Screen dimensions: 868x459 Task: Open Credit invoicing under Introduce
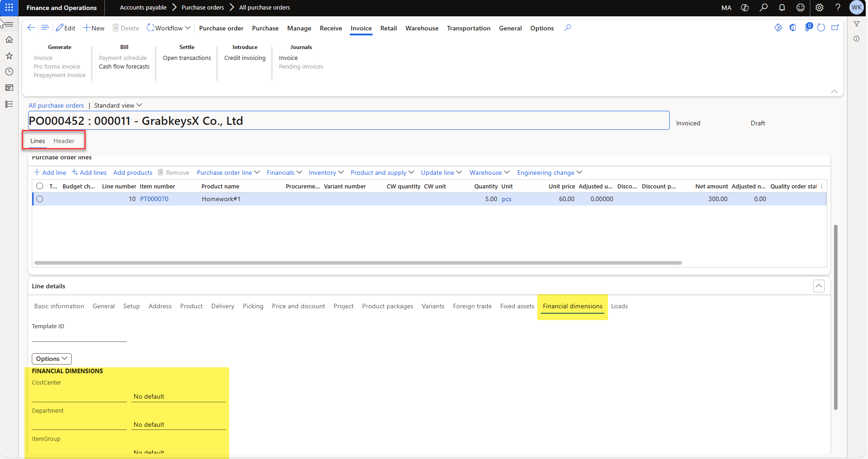click(x=245, y=58)
